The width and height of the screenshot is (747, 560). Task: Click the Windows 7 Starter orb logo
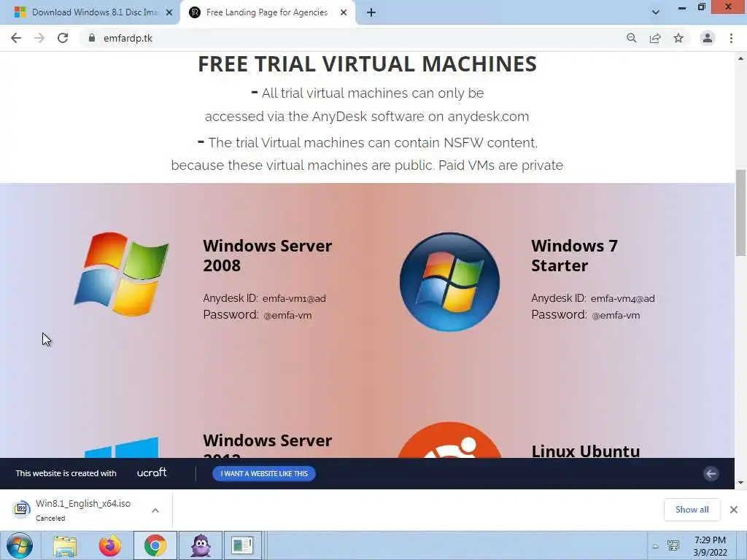449,282
